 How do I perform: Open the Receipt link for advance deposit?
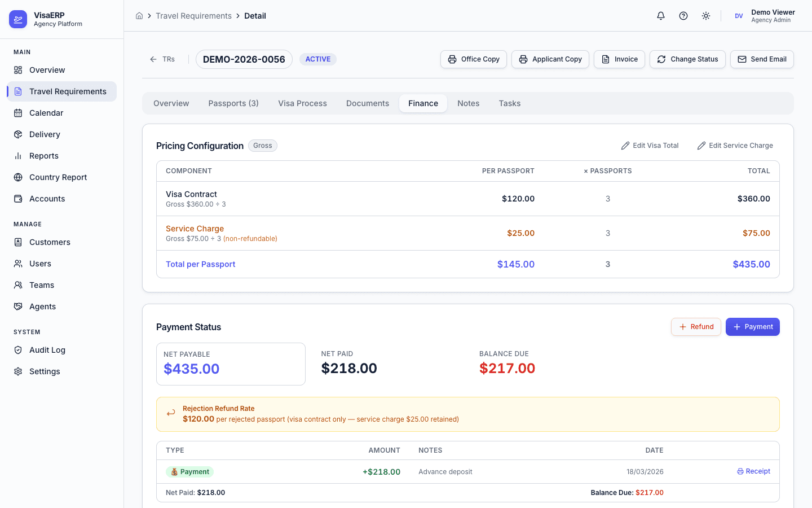pos(754,471)
